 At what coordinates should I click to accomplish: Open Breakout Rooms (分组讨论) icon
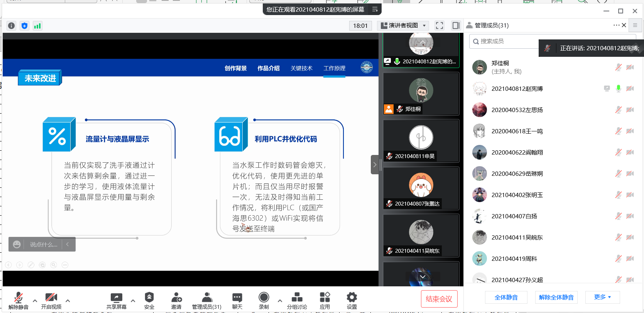[297, 300]
